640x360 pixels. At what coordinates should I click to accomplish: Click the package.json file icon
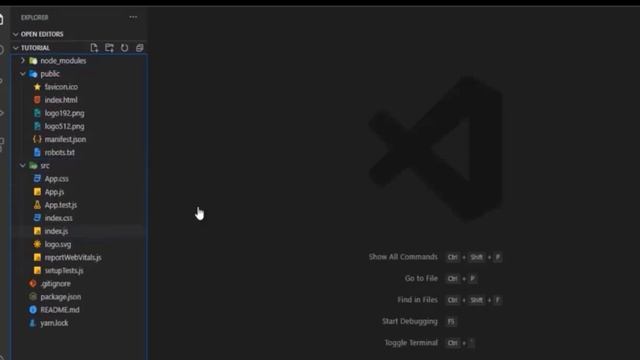click(x=33, y=297)
